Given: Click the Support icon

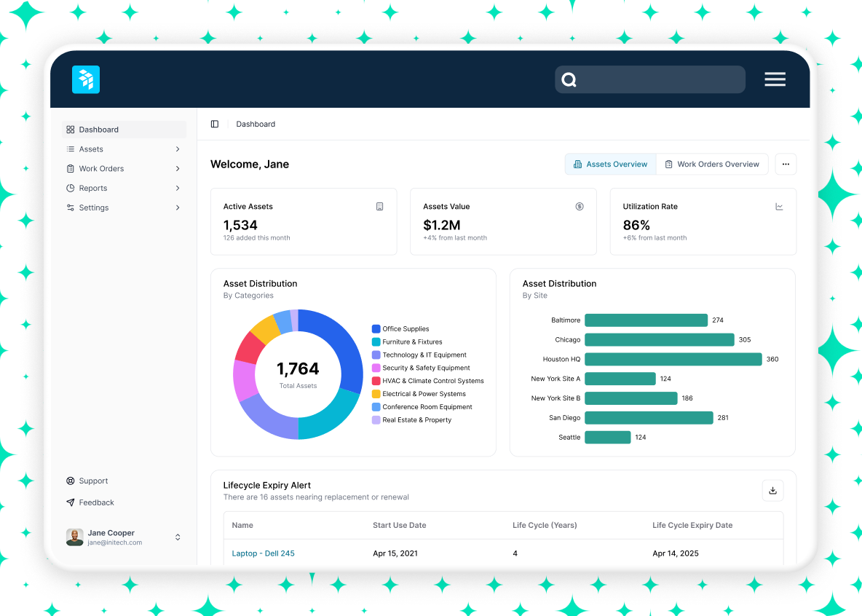Looking at the screenshot, I should point(71,481).
